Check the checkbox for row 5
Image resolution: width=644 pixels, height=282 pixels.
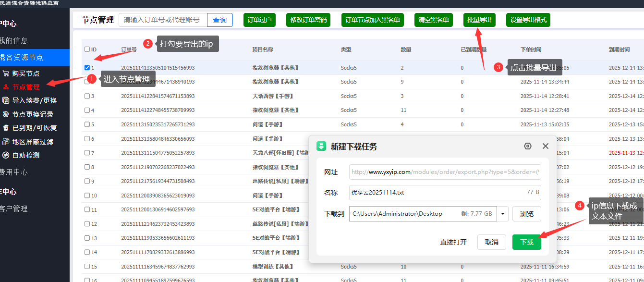click(x=87, y=124)
